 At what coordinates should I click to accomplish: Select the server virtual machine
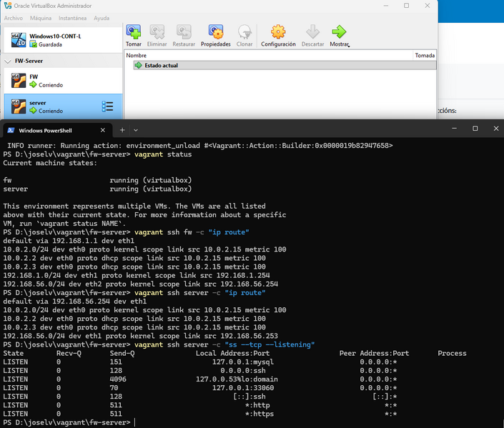[x=63, y=106]
